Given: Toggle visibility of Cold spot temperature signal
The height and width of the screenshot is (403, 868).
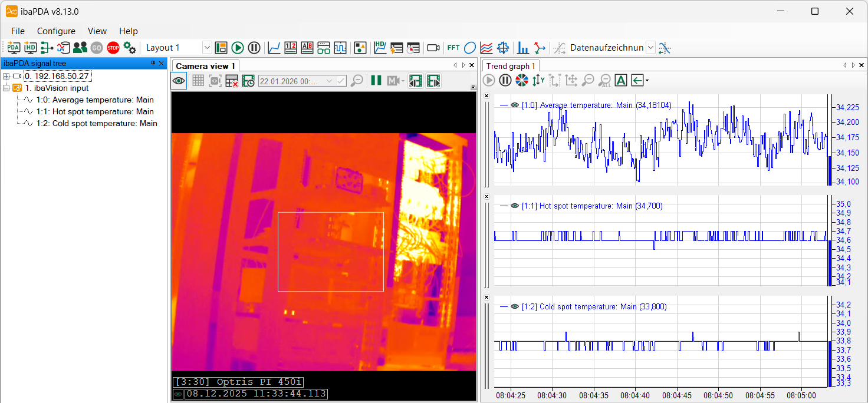Looking at the screenshot, I should pyautogui.click(x=515, y=307).
